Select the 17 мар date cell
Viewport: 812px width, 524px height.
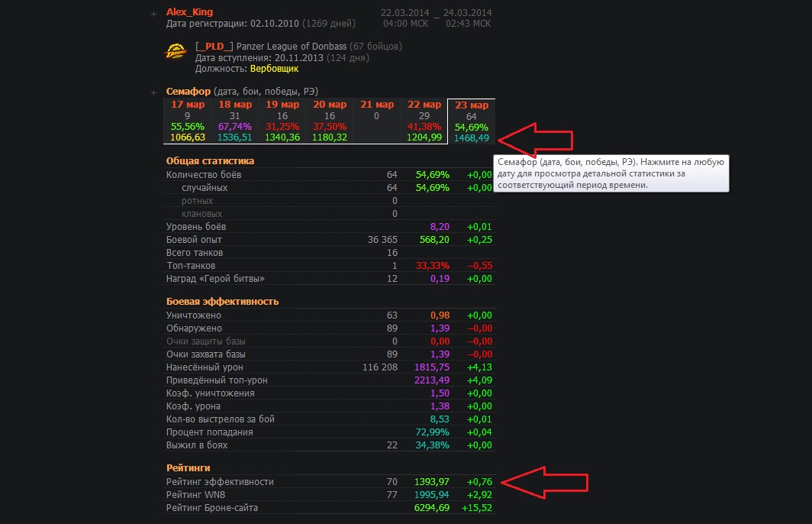click(x=188, y=121)
